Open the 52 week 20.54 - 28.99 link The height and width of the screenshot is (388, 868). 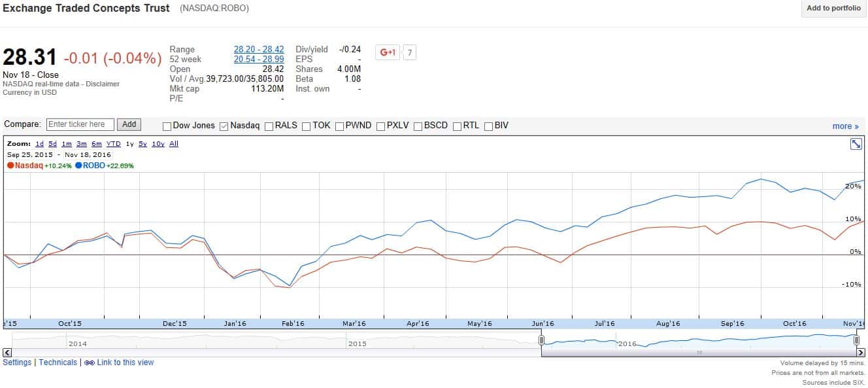(259, 60)
